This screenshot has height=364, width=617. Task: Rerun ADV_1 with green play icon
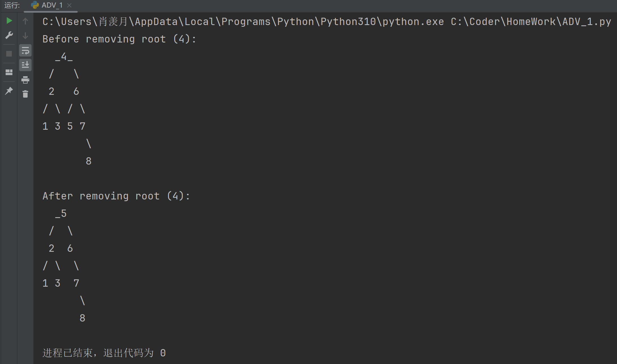(9, 21)
